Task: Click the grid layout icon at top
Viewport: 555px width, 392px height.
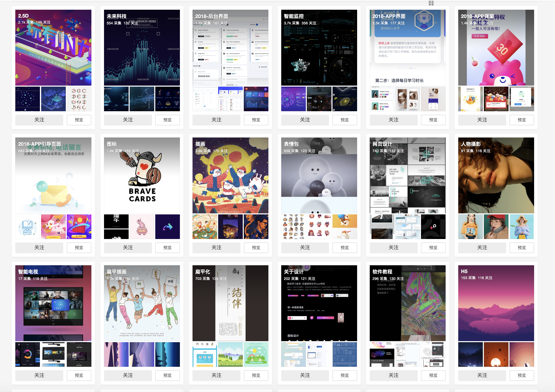Action: click(x=431, y=3)
